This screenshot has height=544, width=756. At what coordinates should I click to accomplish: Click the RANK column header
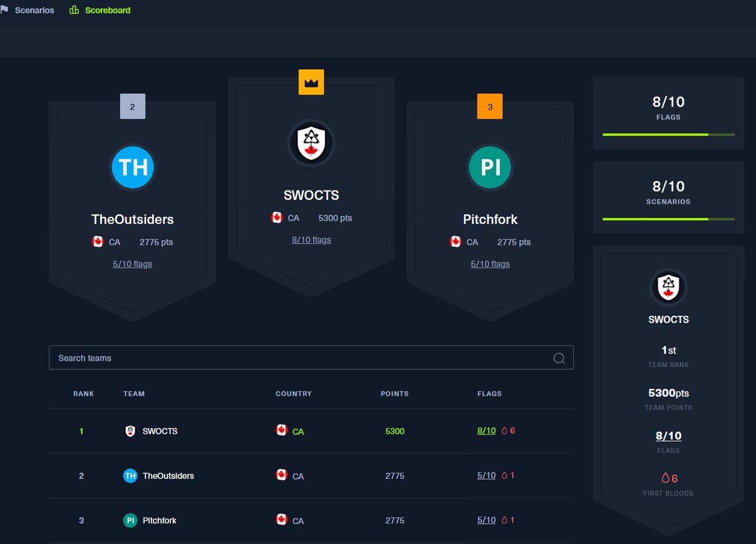click(83, 393)
